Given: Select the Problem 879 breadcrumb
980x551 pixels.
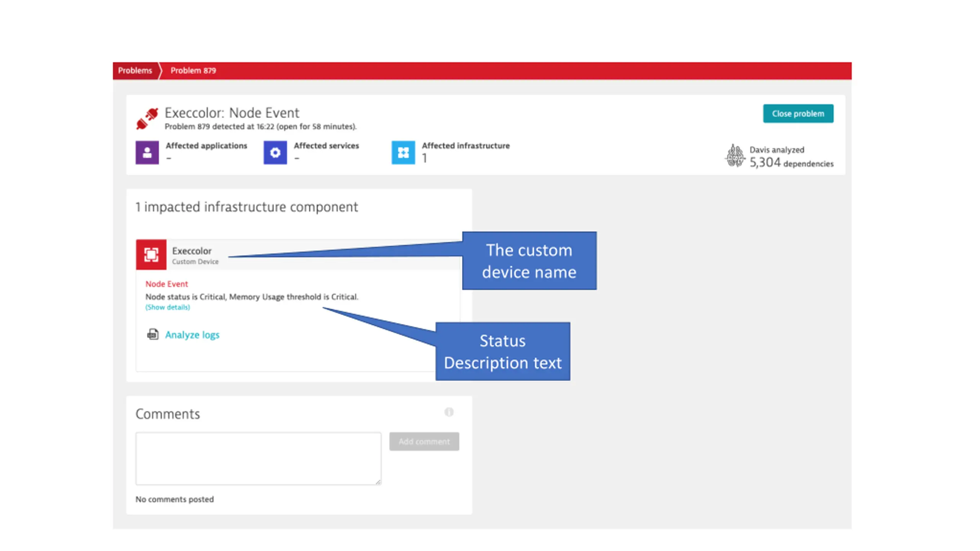Looking at the screenshot, I should pos(193,71).
